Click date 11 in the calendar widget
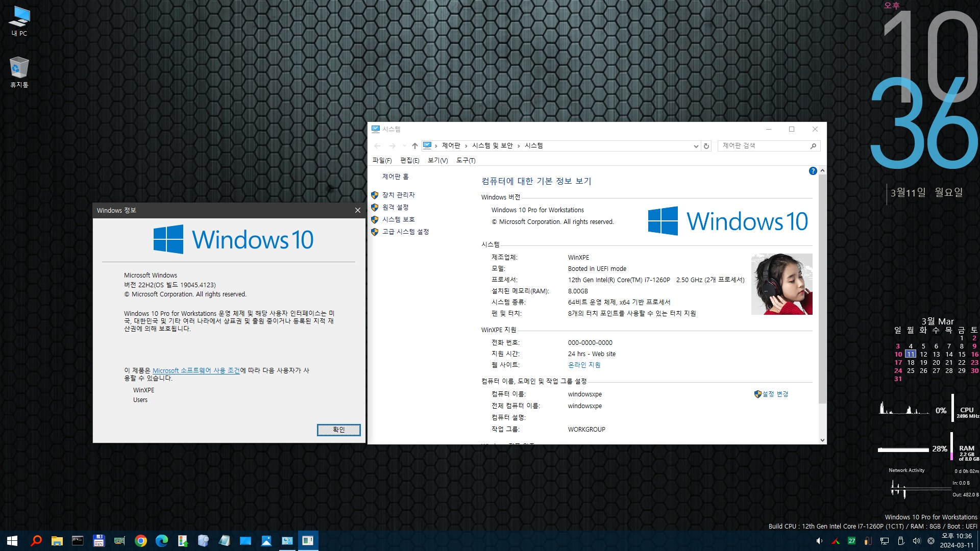Screen dimensions: 980x551 pyautogui.click(x=911, y=354)
